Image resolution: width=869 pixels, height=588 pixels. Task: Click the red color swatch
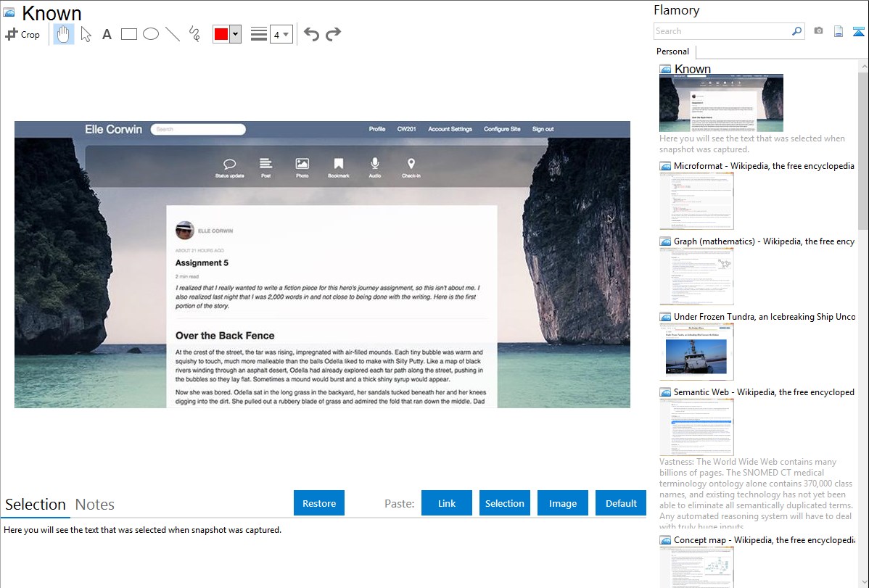click(x=221, y=34)
